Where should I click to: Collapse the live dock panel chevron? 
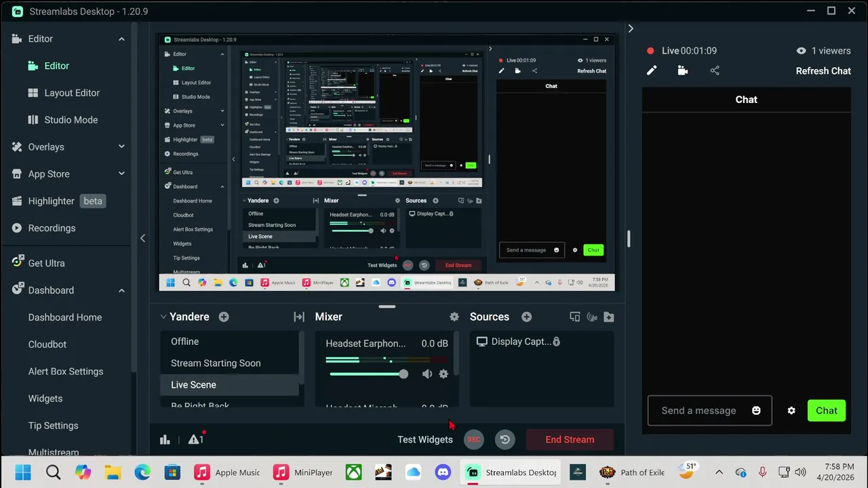(x=631, y=28)
